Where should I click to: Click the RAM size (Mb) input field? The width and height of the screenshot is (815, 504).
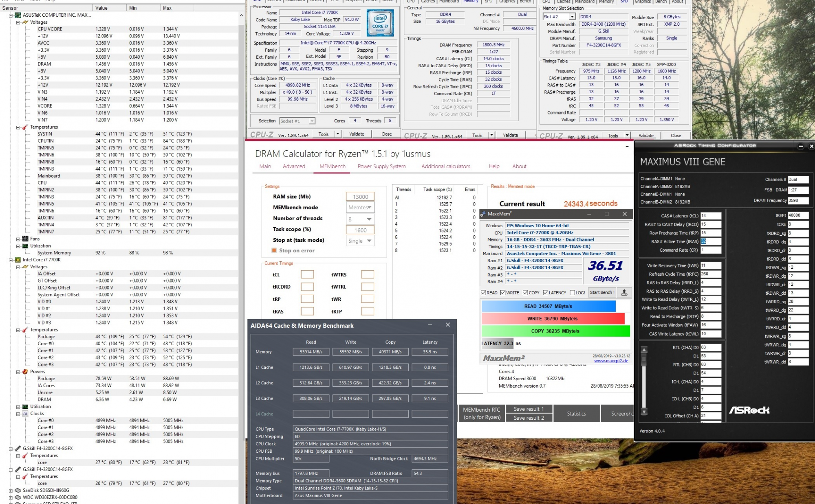pyautogui.click(x=360, y=197)
